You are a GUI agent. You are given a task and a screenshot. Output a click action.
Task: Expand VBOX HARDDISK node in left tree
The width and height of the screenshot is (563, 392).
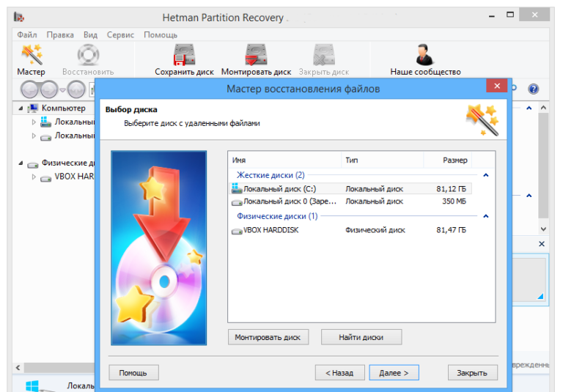click(x=34, y=177)
